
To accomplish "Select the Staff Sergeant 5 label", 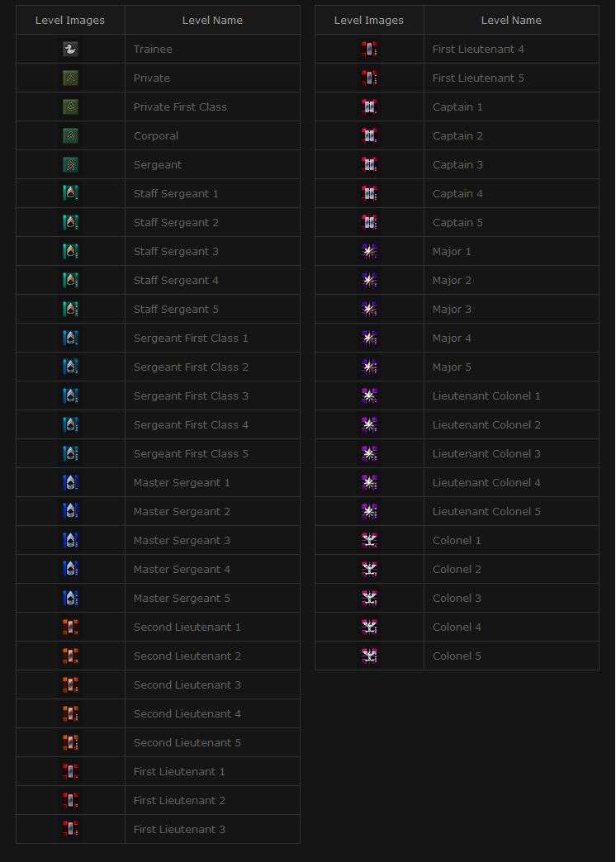I will (176, 310).
